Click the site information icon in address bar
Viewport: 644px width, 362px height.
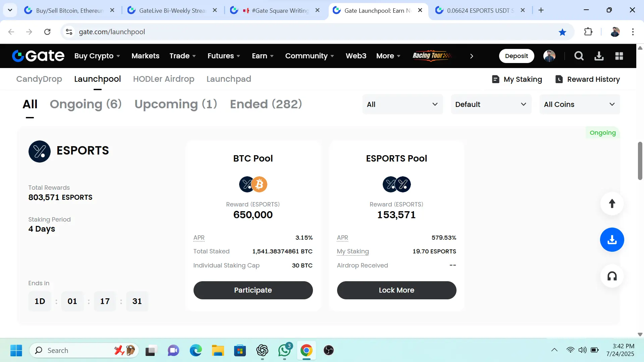pyautogui.click(x=69, y=32)
